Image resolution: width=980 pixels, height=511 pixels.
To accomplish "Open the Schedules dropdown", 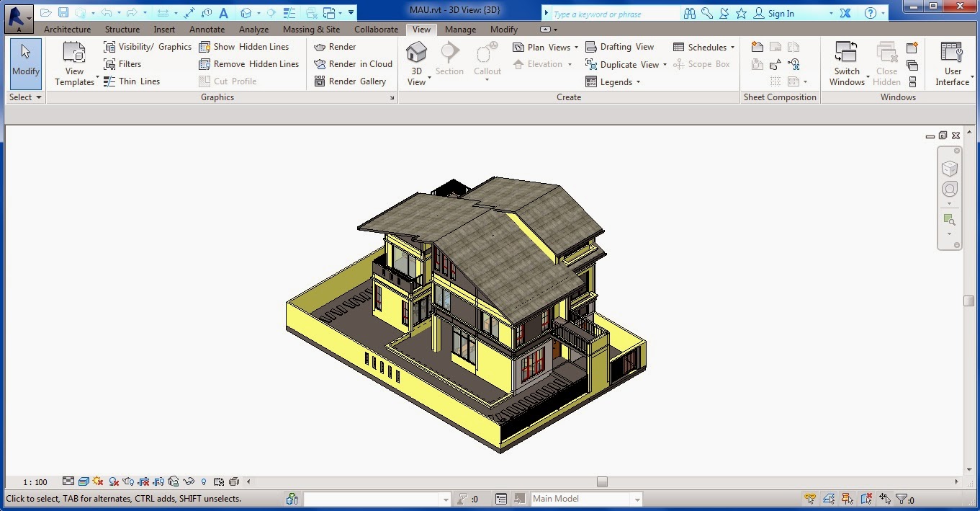I will coord(703,46).
